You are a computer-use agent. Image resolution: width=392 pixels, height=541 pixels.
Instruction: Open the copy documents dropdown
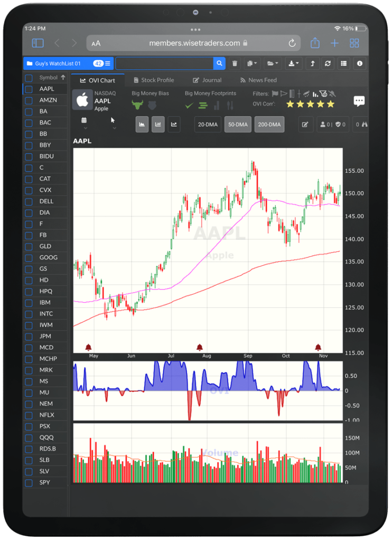coord(252,63)
